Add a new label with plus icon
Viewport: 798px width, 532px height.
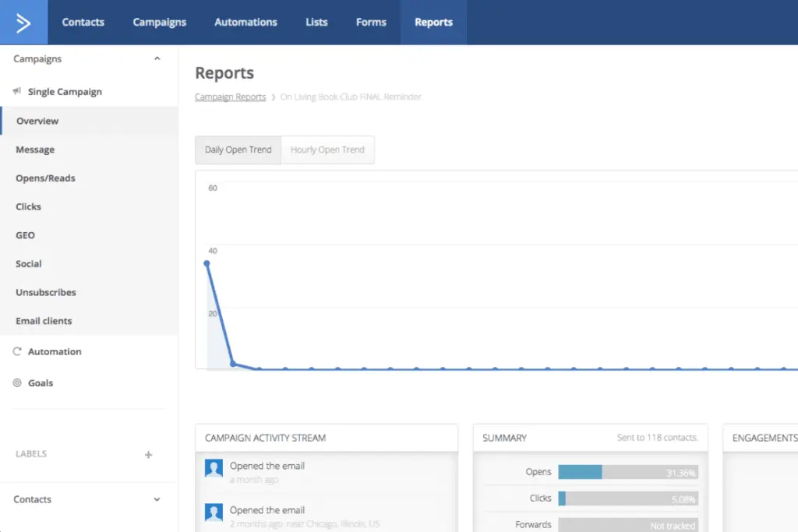(x=148, y=455)
